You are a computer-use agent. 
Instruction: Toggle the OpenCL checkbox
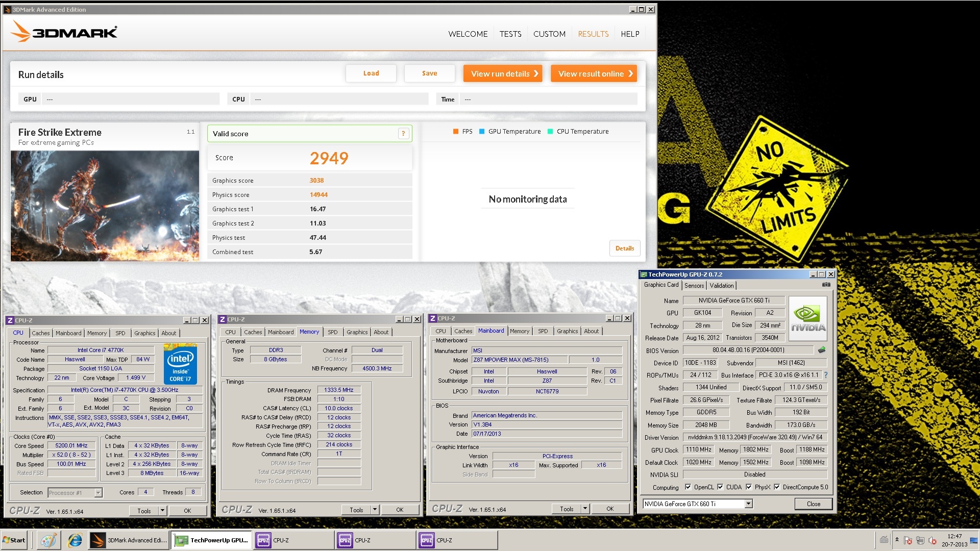click(x=688, y=487)
